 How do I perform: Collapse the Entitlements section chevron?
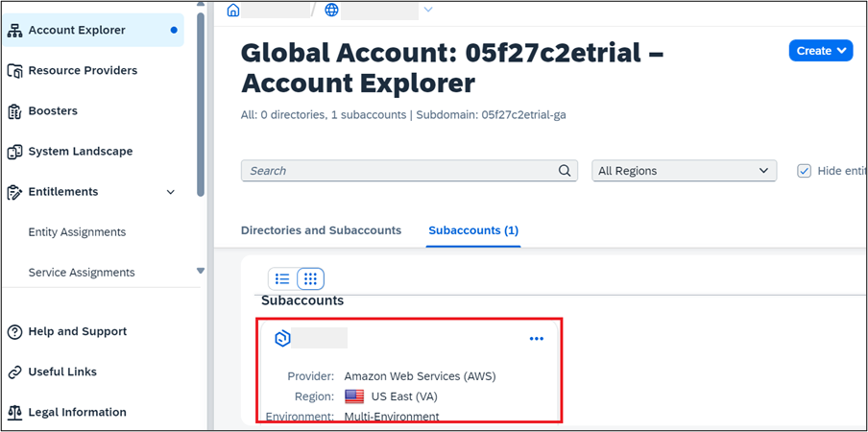pos(171,192)
